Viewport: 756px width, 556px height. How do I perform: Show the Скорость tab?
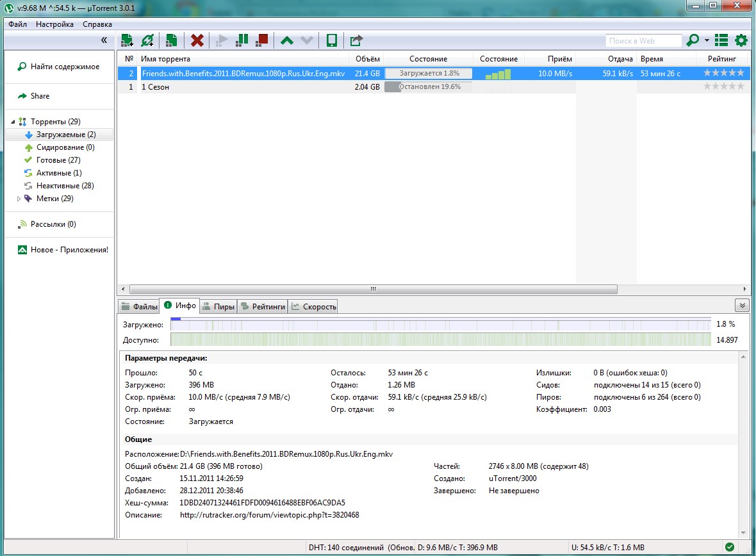pos(313,307)
